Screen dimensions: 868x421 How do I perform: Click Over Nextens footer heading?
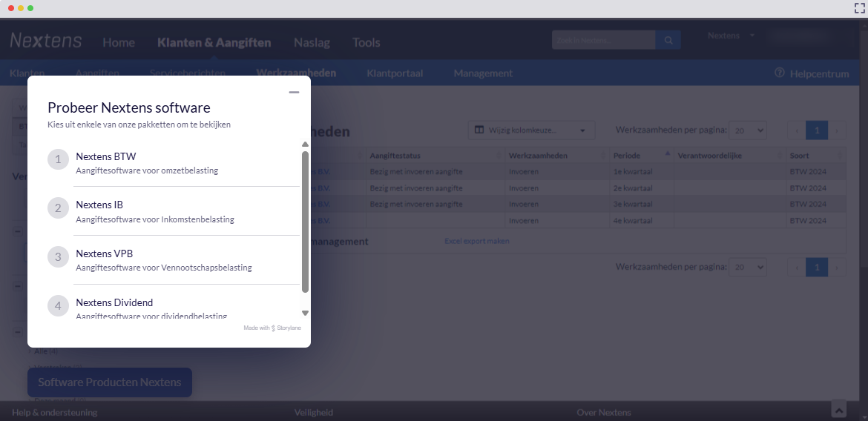tap(603, 412)
